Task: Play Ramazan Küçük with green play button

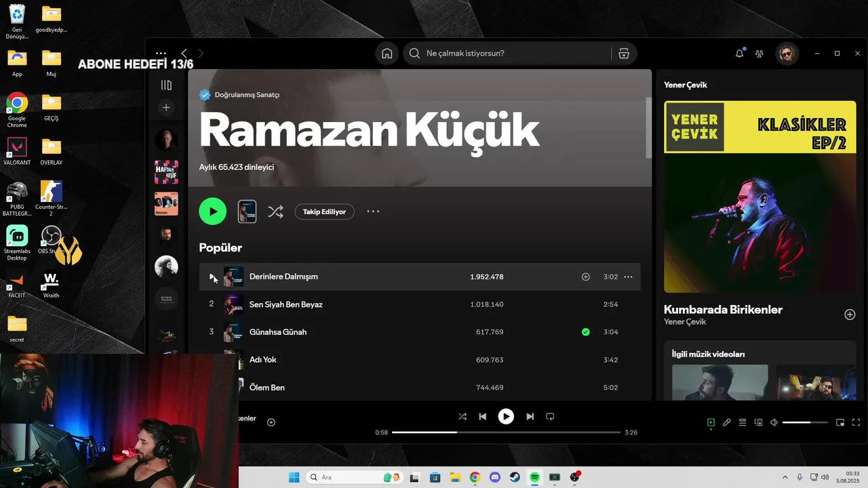Action: [x=213, y=211]
